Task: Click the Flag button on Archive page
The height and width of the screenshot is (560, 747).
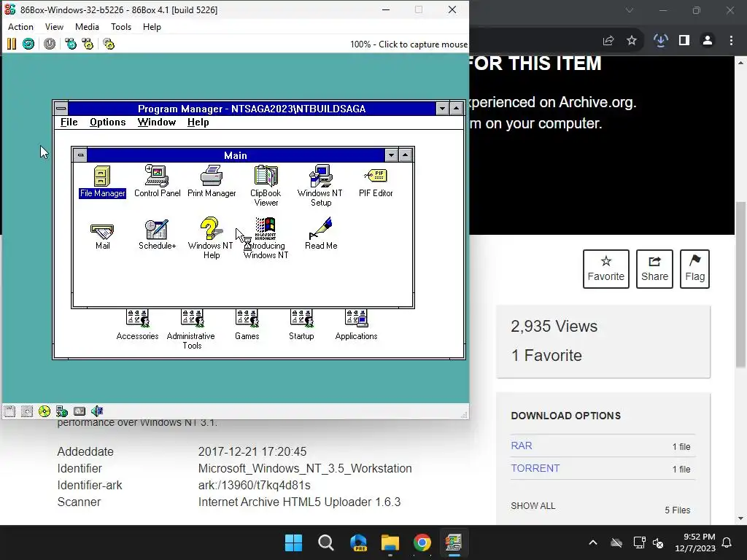Action: pyautogui.click(x=695, y=269)
